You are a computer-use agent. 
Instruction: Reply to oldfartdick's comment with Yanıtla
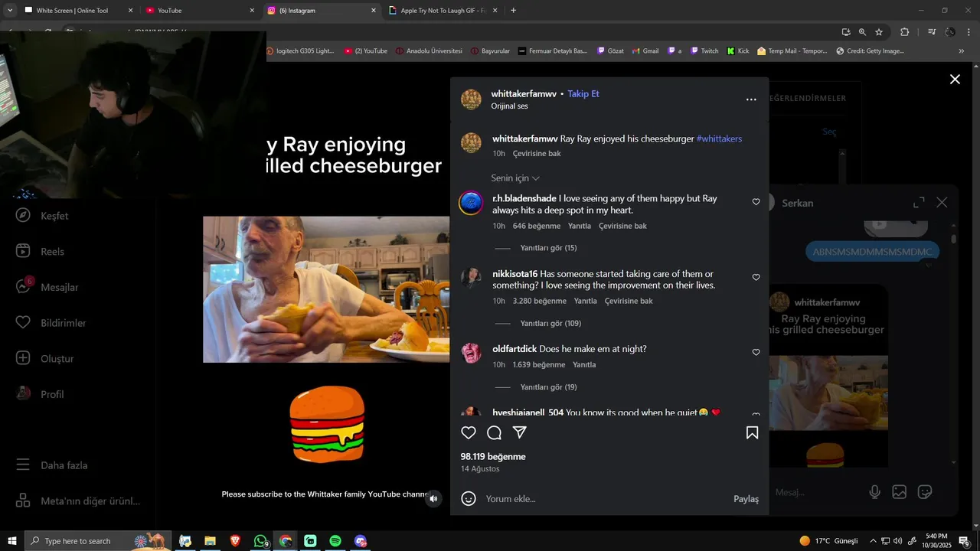click(584, 364)
